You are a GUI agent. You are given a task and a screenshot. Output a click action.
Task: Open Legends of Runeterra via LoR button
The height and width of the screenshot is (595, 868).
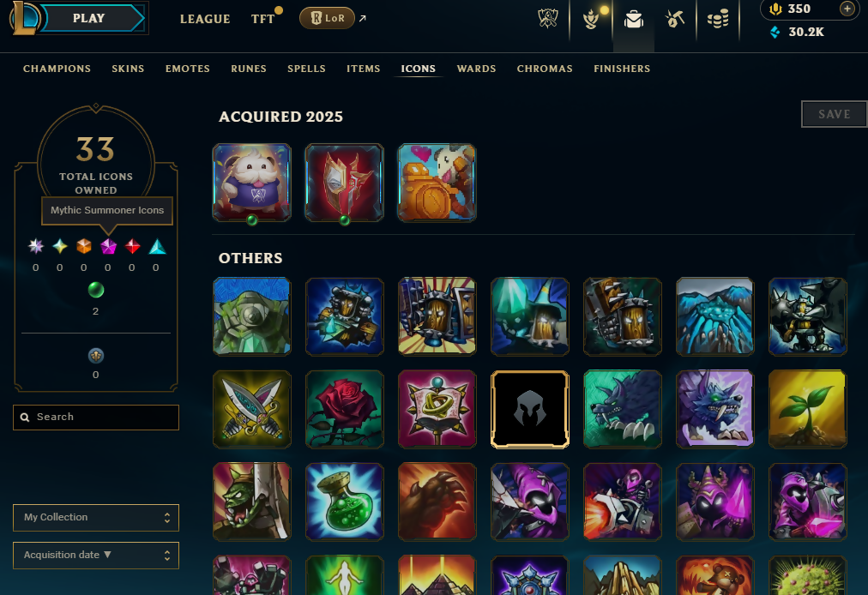click(327, 18)
